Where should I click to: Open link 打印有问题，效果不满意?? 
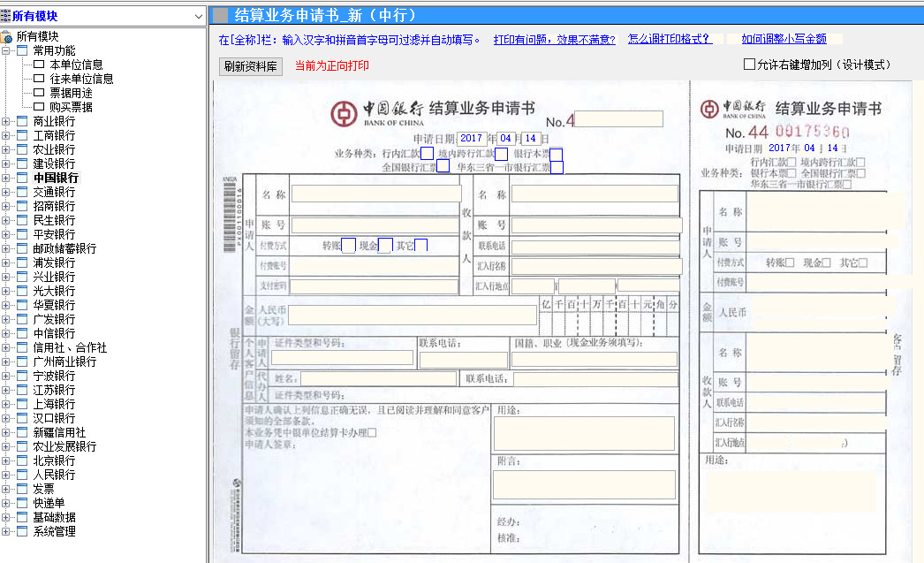point(554,40)
